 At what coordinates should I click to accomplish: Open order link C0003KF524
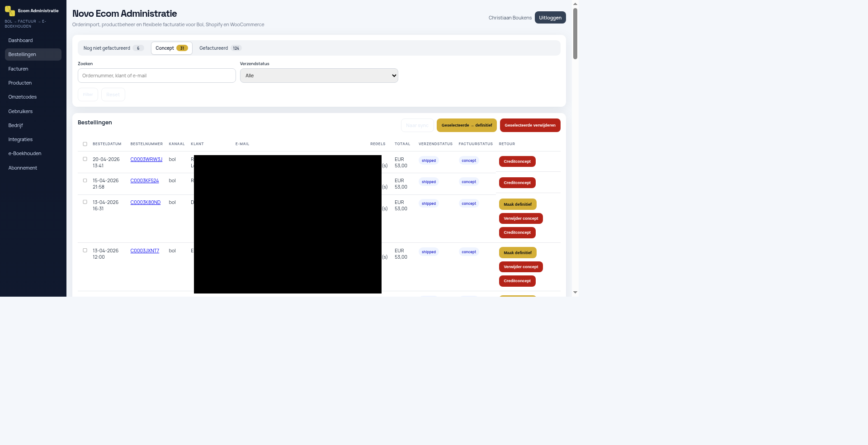point(145,180)
